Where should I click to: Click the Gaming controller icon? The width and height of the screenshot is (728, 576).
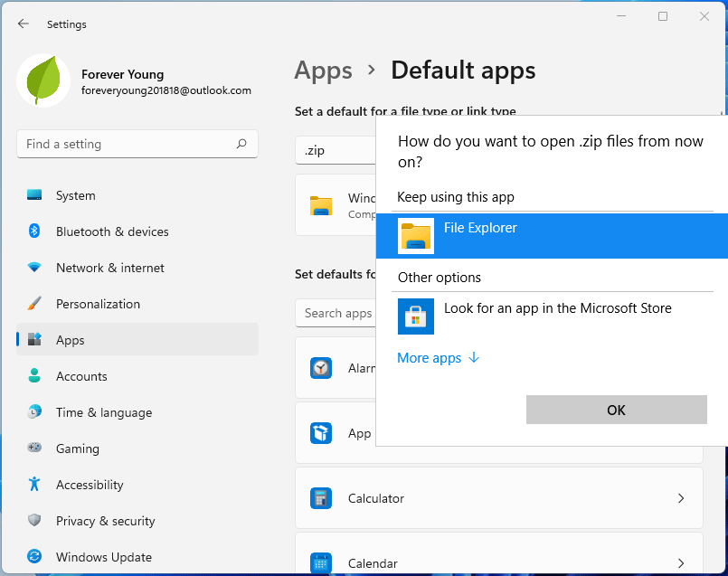coord(34,448)
